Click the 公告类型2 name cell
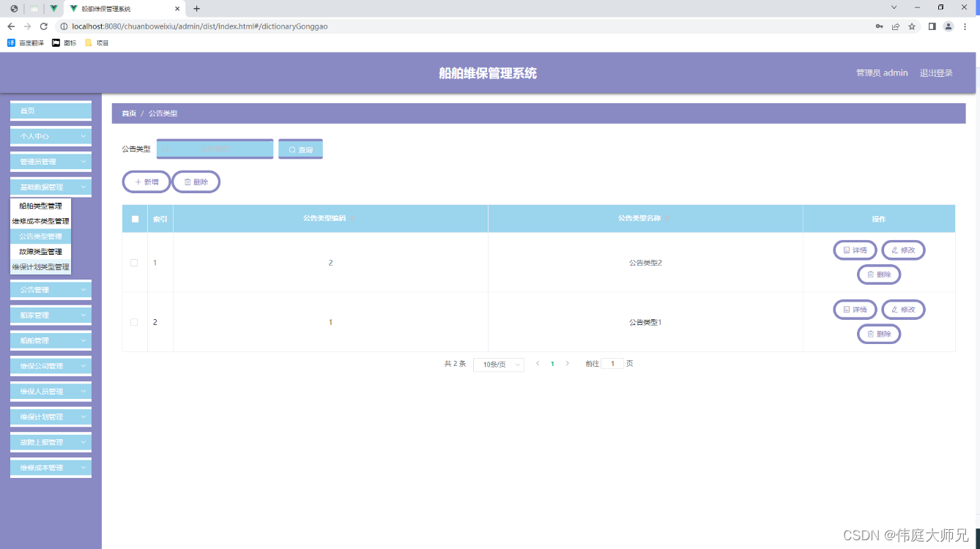 pyautogui.click(x=645, y=263)
